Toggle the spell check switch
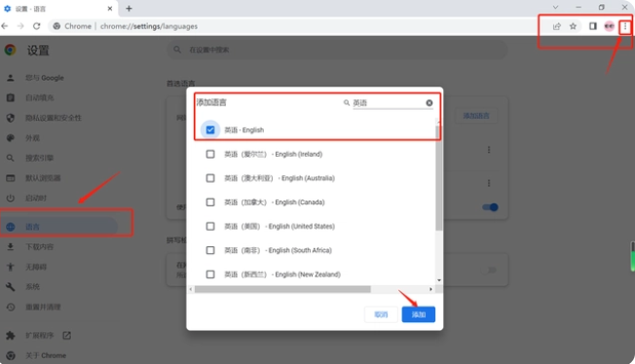Screen dimensions: 635x364 [489, 270]
